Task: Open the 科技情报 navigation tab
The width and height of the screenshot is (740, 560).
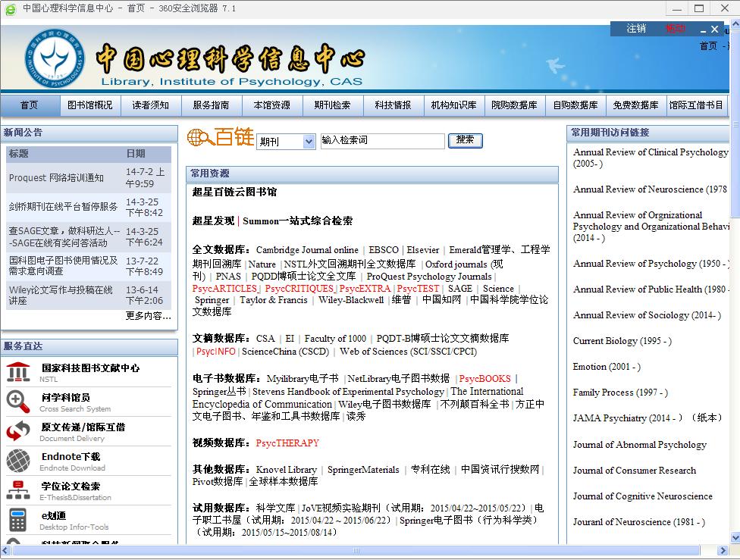Action: pyautogui.click(x=394, y=105)
